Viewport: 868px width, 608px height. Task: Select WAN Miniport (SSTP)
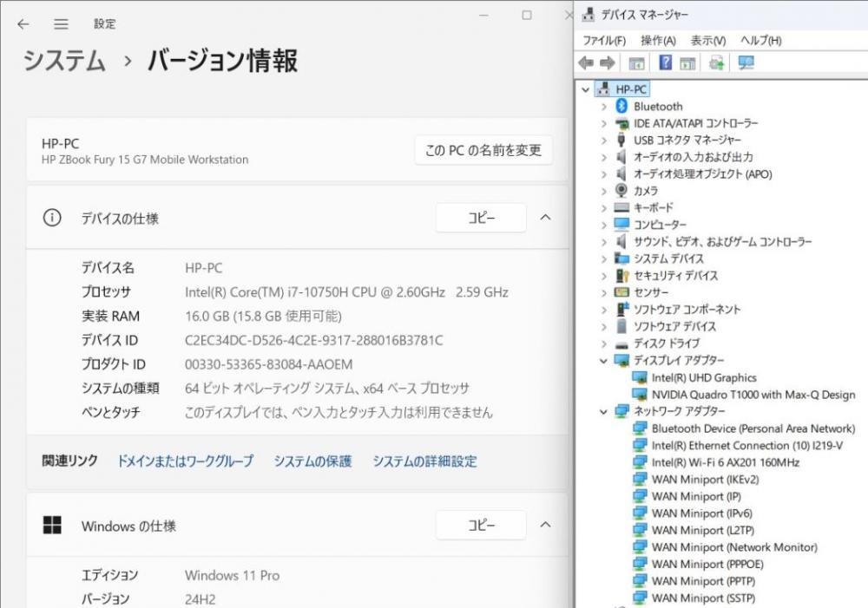click(704, 598)
